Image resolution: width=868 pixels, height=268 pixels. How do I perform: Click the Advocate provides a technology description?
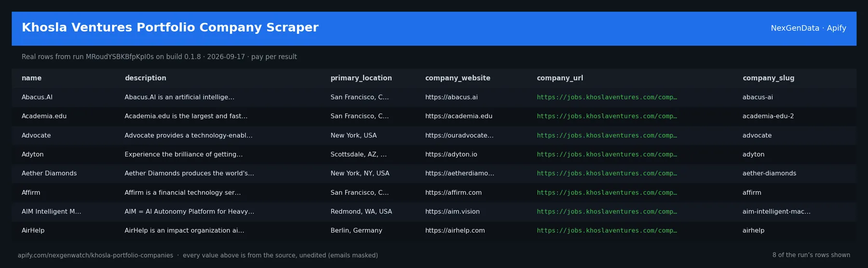pyautogui.click(x=189, y=135)
